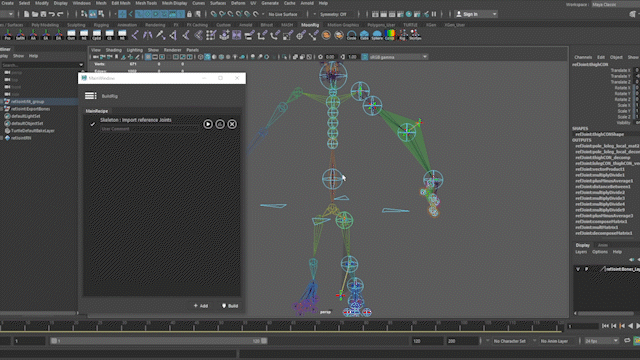Remove the Skeleton import step with X icon
This screenshot has height=360, width=640.
(232, 124)
